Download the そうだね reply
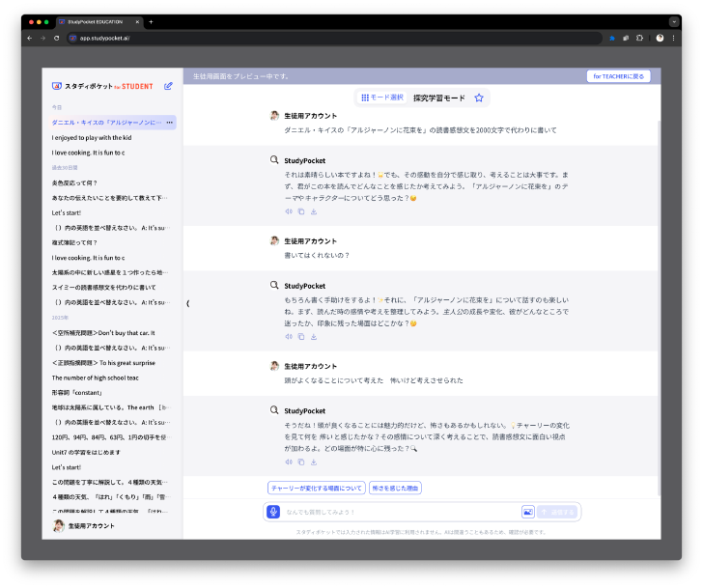Screen dimensions: 703x588 314,462
